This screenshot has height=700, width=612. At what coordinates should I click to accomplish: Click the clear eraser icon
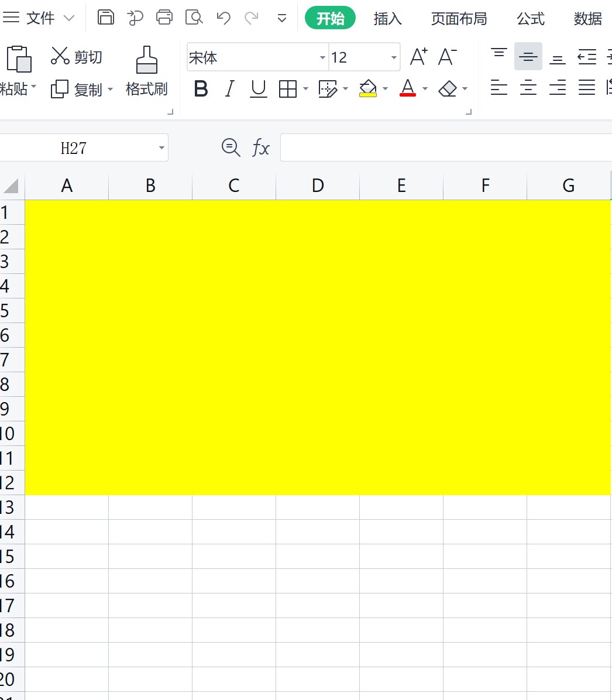click(447, 89)
